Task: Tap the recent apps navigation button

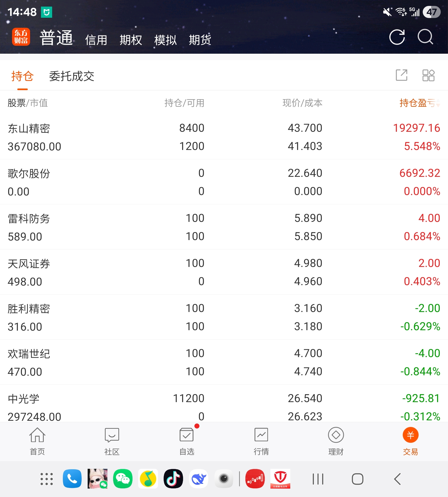Action: 318,479
